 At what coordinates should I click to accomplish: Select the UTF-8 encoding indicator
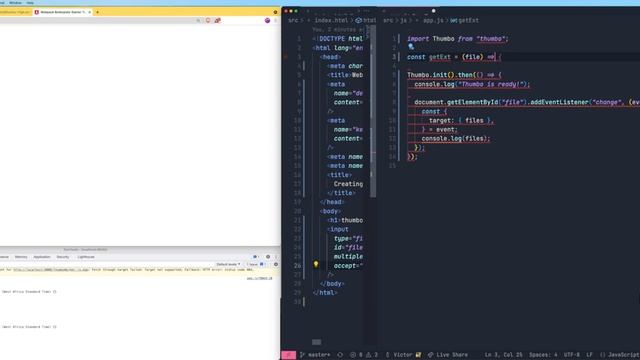click(x=572, y=355)
